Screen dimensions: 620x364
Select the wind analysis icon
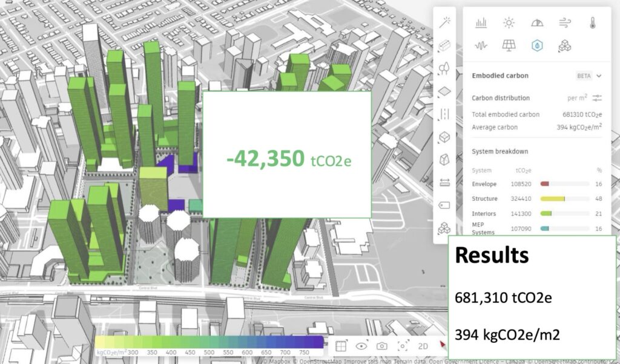click(564, 23)
